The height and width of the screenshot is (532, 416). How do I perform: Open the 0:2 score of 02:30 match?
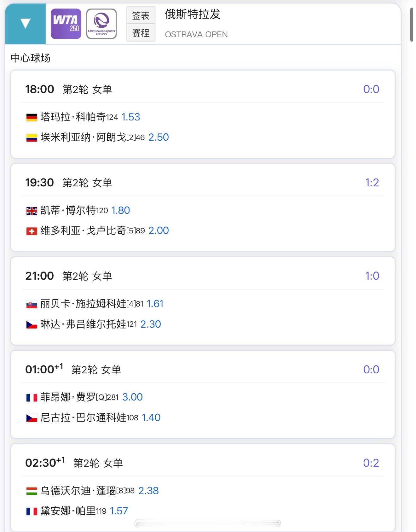(x=371, y=463)
